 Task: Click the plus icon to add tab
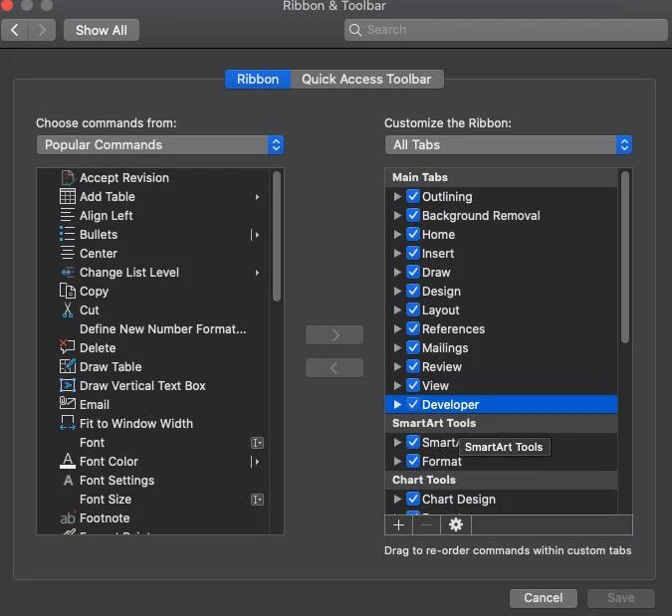click(x=398, y=524)
